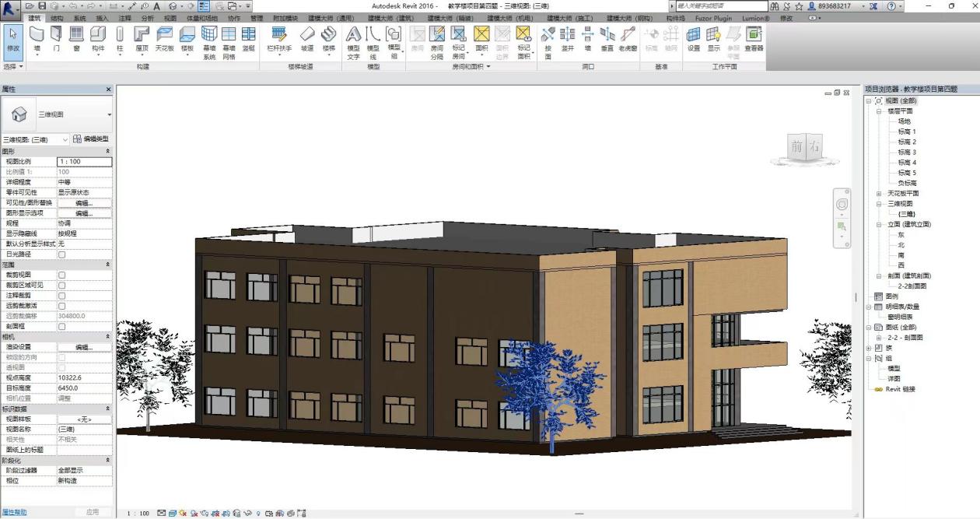Choose the 楼梯 (Stair) tool
Image resolution: width=980 pixels, height=519 pixels.
pyautogui.click(x=329, y=38)
